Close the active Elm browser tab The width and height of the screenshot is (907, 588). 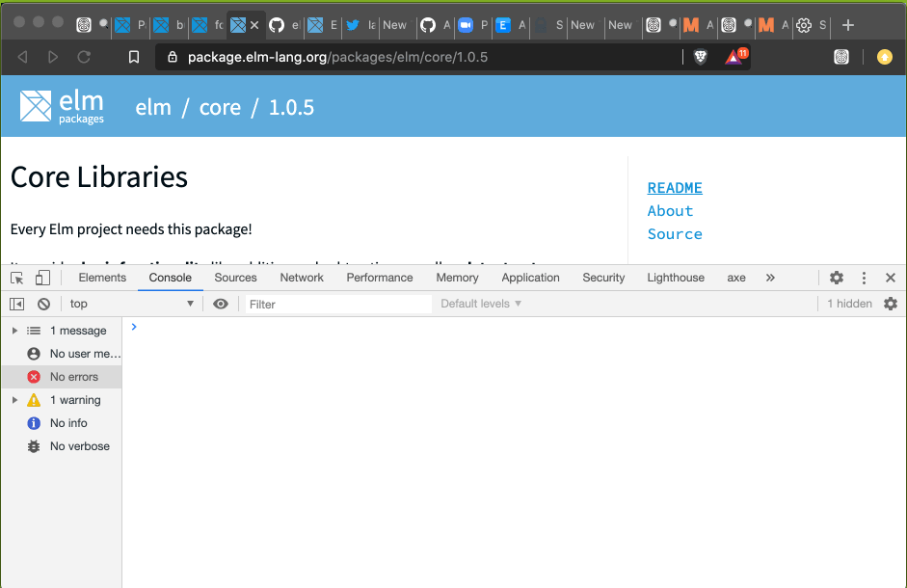point(253,25)
